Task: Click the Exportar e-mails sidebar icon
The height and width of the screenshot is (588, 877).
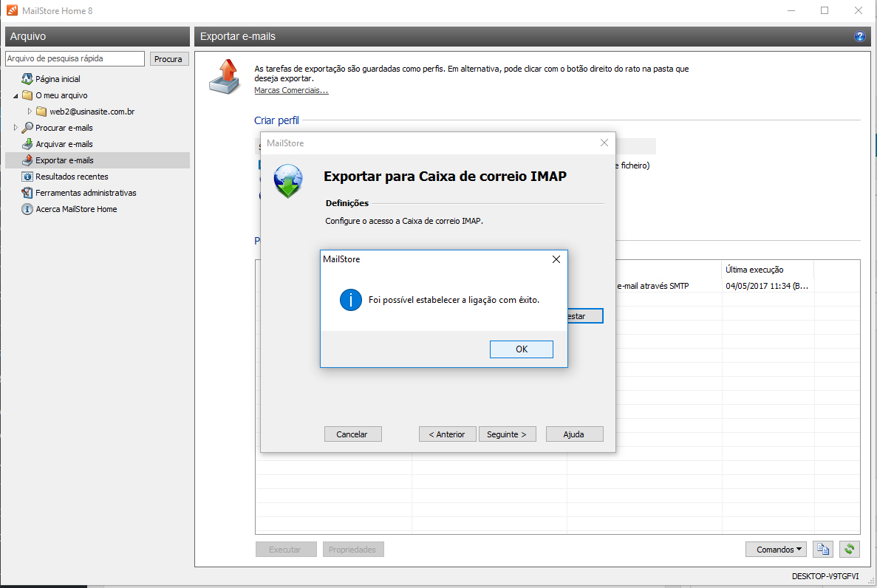Action: (x=27, y=160)
